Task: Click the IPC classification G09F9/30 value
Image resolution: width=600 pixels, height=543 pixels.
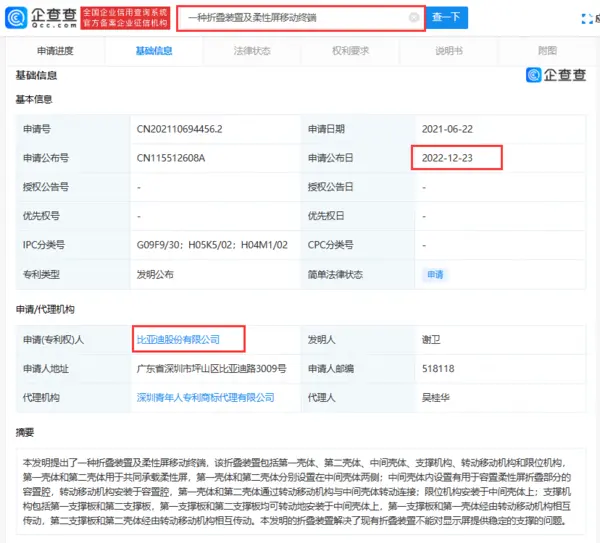Action: (212, 245)
